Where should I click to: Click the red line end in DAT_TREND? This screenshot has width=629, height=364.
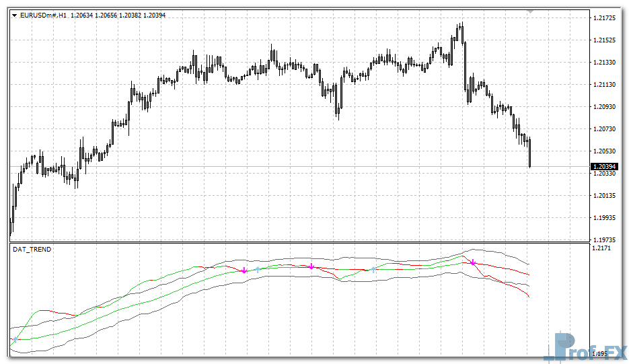529,297
